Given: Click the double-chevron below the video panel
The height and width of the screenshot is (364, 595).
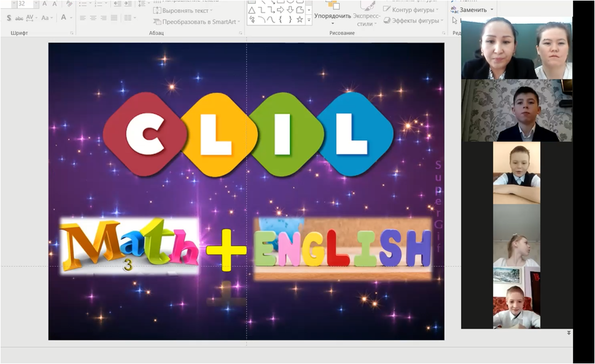Looking at the screenshot, I should (569, 333).
